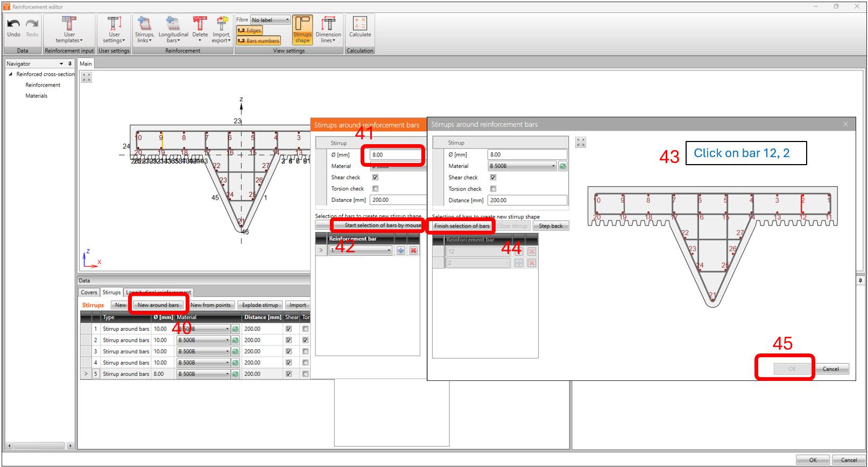Viewport: 868px width, 467px height.
Task: Switch to the Covers tab
Action: [89, 293]
